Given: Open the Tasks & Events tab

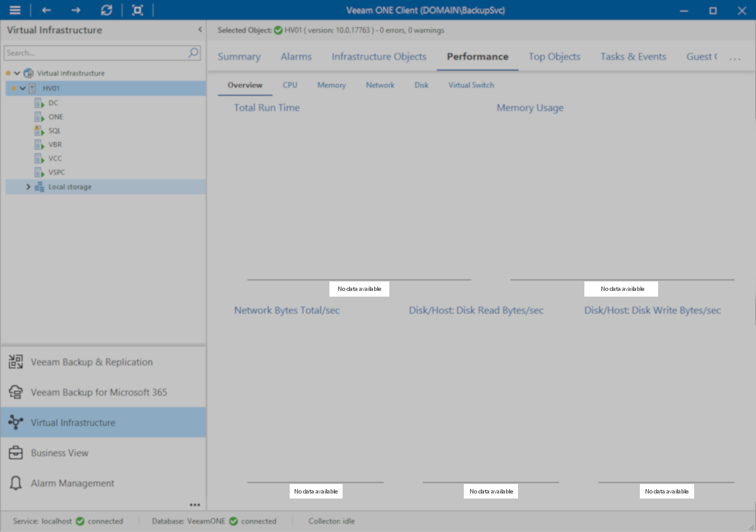Looking at the screenshot, I should point(633,56).
